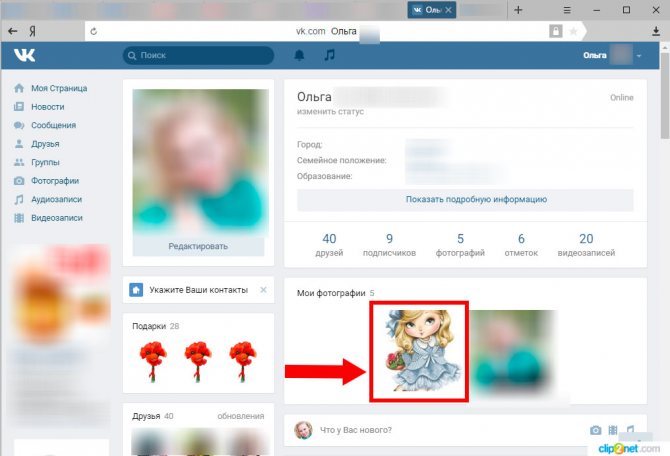Click Ольга name in header
Image resolution: width=670 pixels, height=456 pixels.
pos(595,56)
